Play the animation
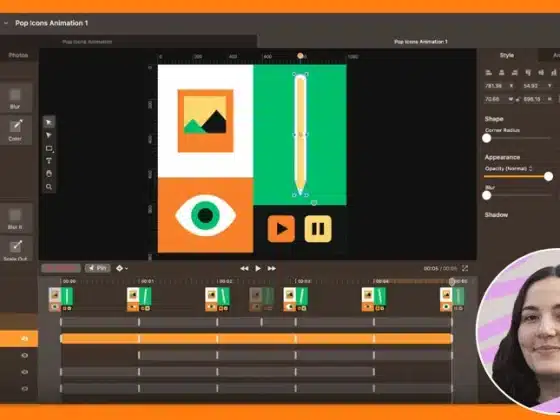This screenshot has height=420, width=560. [258, 268]
